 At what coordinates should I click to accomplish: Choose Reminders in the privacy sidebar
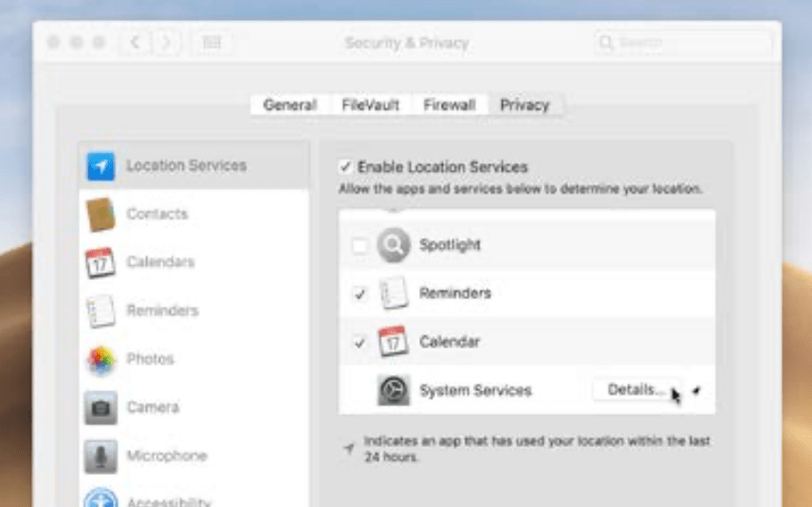[x=161, y=310]
